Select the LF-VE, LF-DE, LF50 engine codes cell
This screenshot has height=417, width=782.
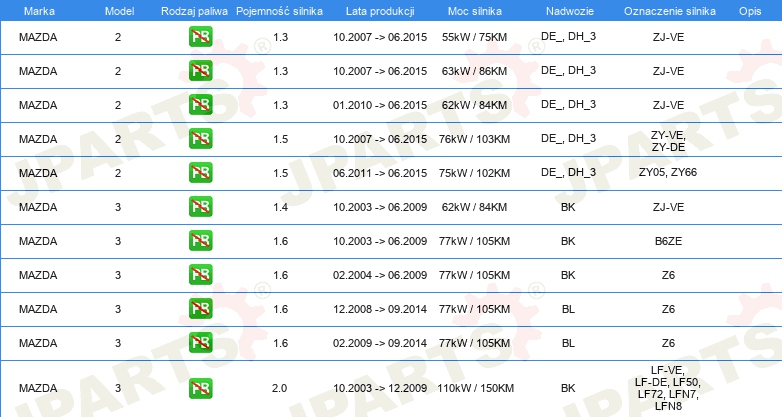[668, 388]
